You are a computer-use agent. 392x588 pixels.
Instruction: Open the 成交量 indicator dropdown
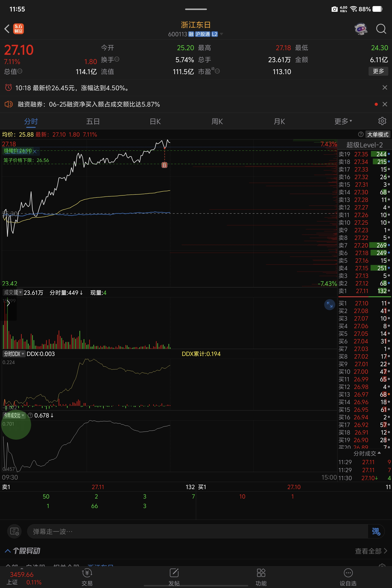click(x=13, y=292)
